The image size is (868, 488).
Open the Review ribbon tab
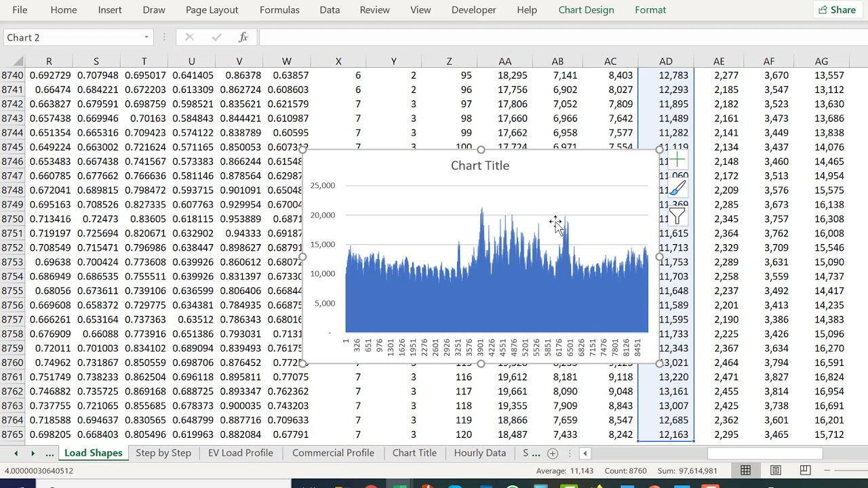(374, 10)
